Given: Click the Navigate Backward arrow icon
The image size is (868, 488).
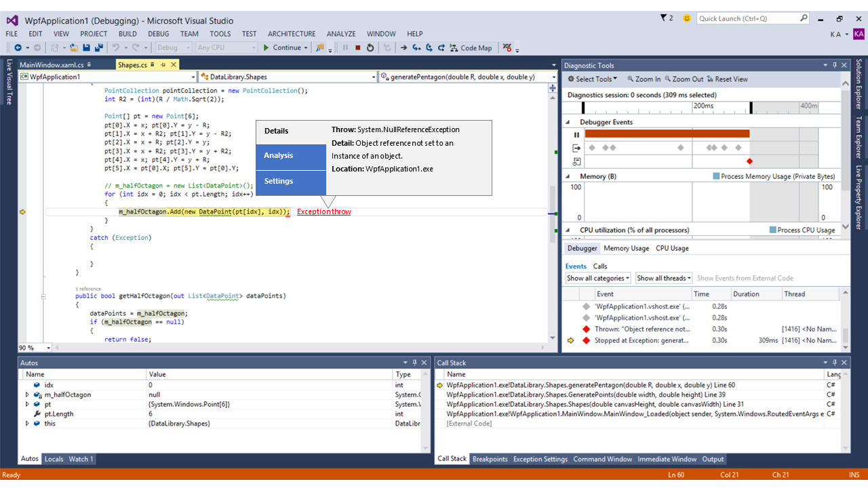Looking at the screenshot, I should (x=18, y=47).
